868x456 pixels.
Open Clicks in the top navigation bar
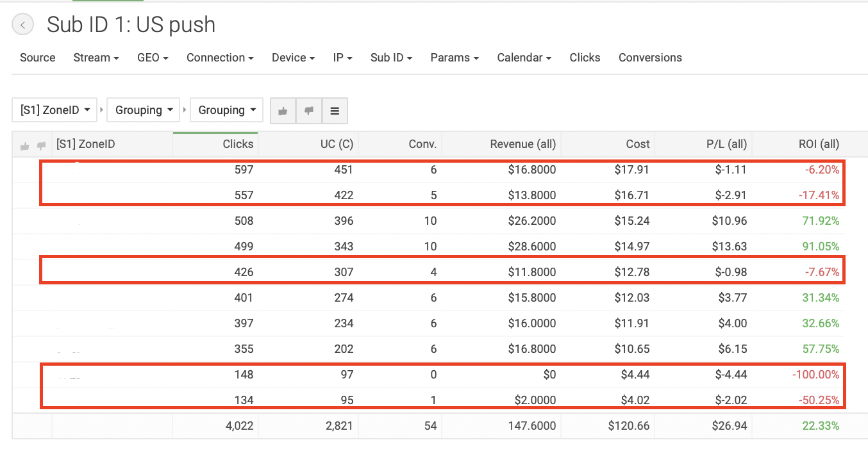pos(585,58)
